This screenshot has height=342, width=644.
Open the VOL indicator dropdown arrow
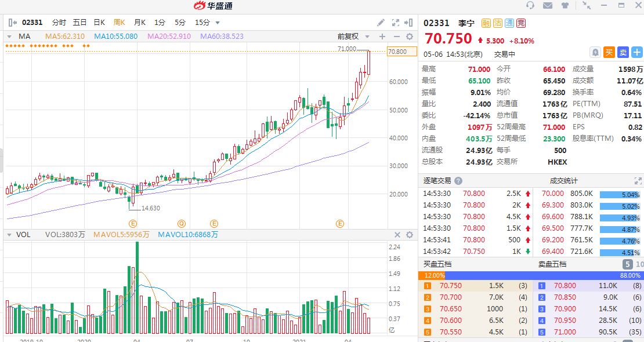click(x=9, y=235)
